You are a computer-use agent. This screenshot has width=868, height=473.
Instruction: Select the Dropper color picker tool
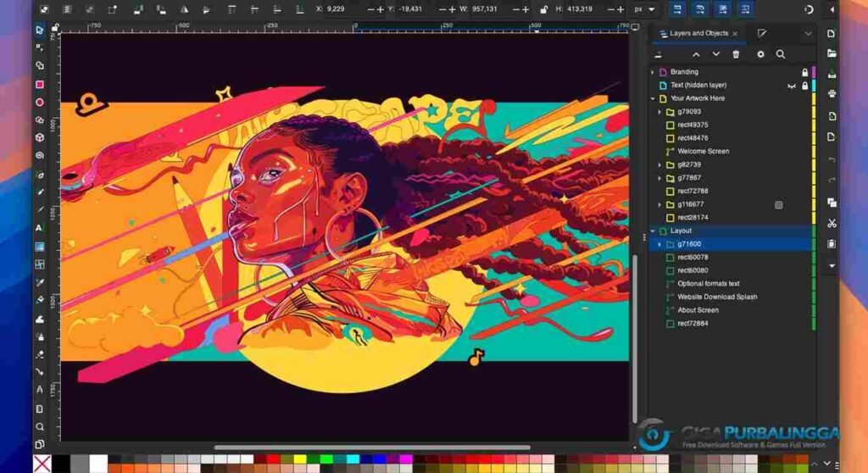pyautogui.click(x=39, y=282)
